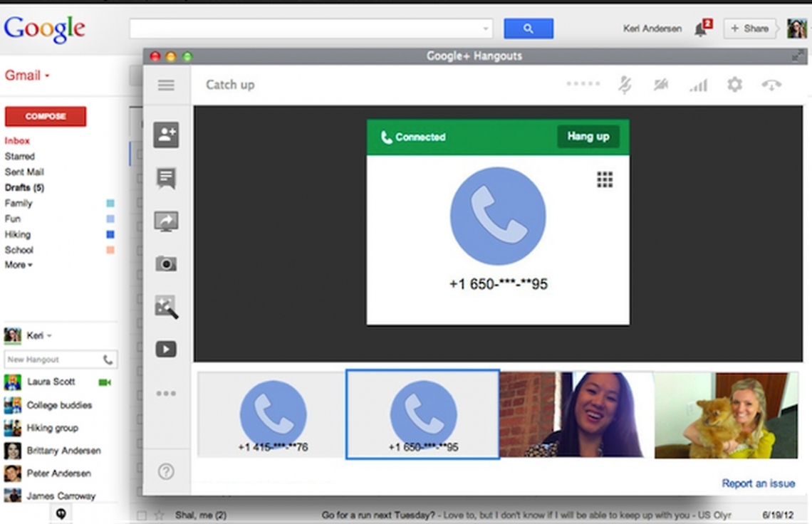Leave the call with the hang-up icon

point(771,85)
